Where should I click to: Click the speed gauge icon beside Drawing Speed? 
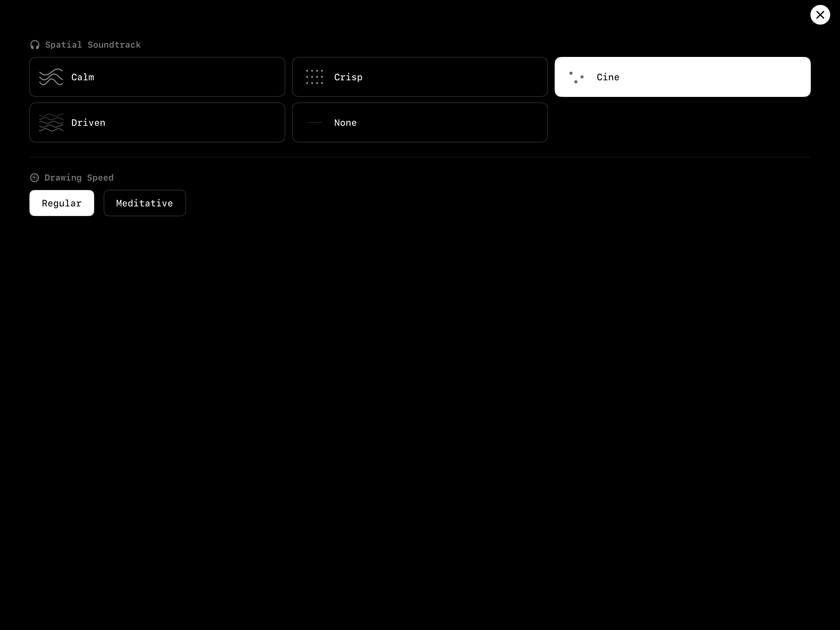click(x=34, y=177)
